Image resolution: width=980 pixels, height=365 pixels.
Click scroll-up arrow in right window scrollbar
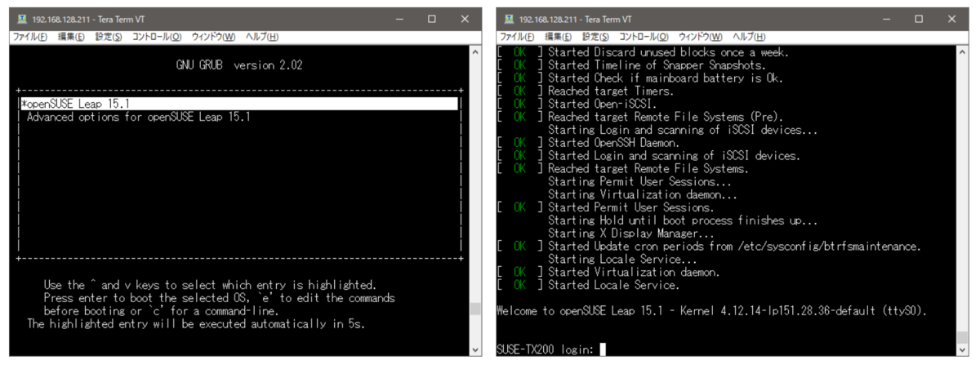click(x=963, y=52)
